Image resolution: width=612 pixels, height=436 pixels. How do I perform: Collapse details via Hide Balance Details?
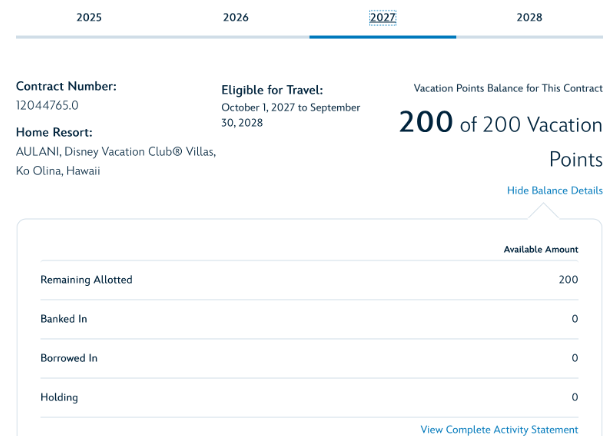[x=554, y=191]
